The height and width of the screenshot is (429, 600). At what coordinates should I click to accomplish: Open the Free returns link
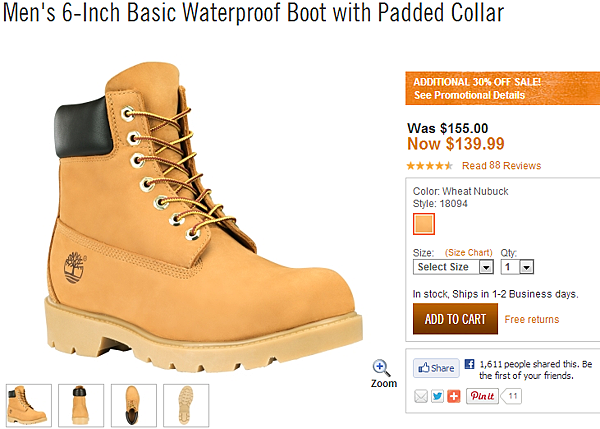pos(532,319)
